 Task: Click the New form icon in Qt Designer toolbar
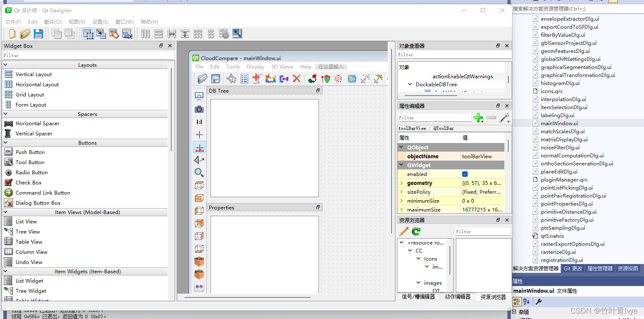tap(12, 34)
